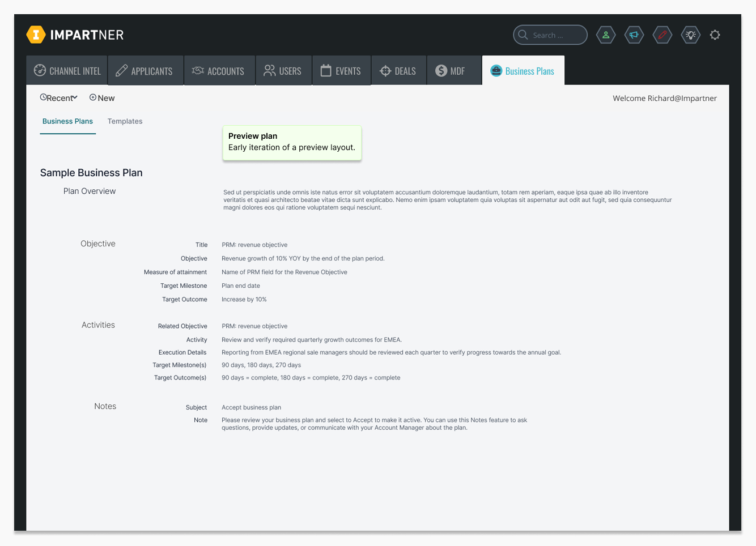Open the Events tab
This screenshot has height=546, width=756.
(x=341, y=71)
